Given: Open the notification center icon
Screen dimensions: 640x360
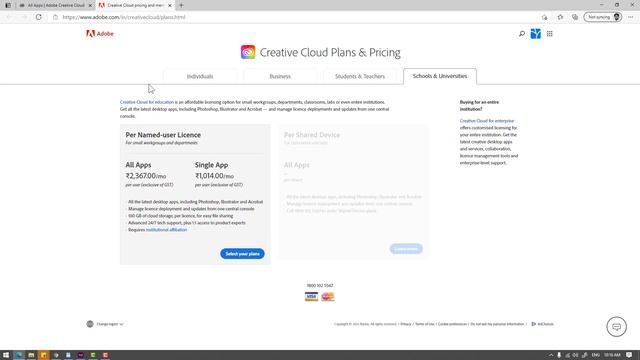Looking at the screenshot, I should click(x=629, y=355).
